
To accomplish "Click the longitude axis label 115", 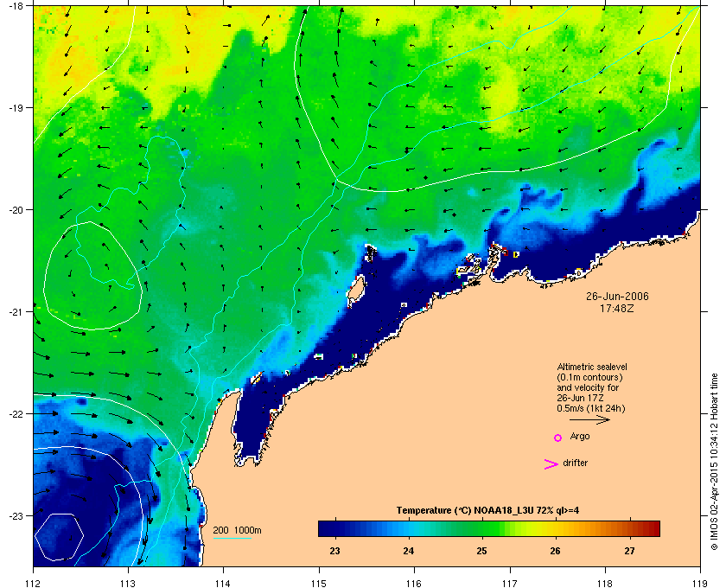I will click(319, 584).
